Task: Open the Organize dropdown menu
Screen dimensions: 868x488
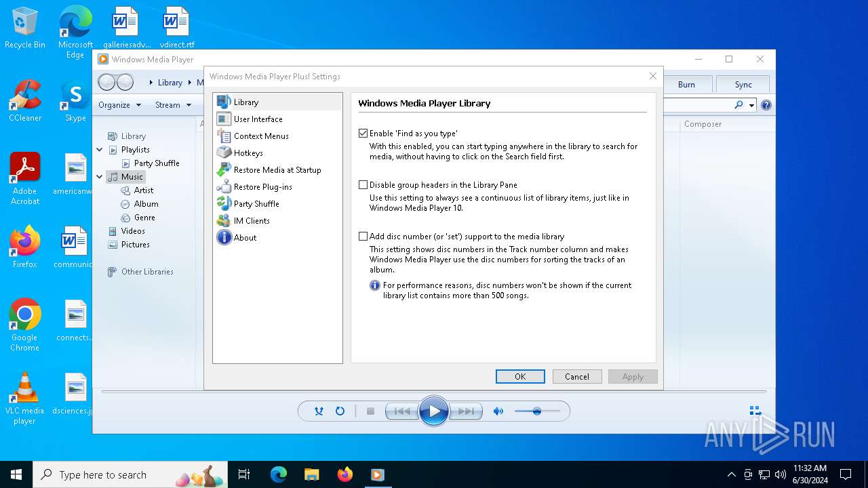Action: click(119, 105)
